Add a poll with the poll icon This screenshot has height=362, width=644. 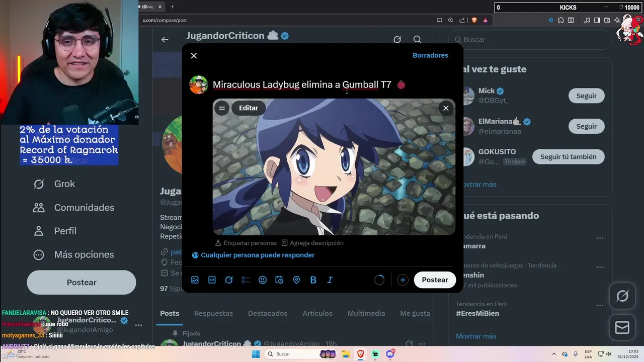click(x=246, y=280)
